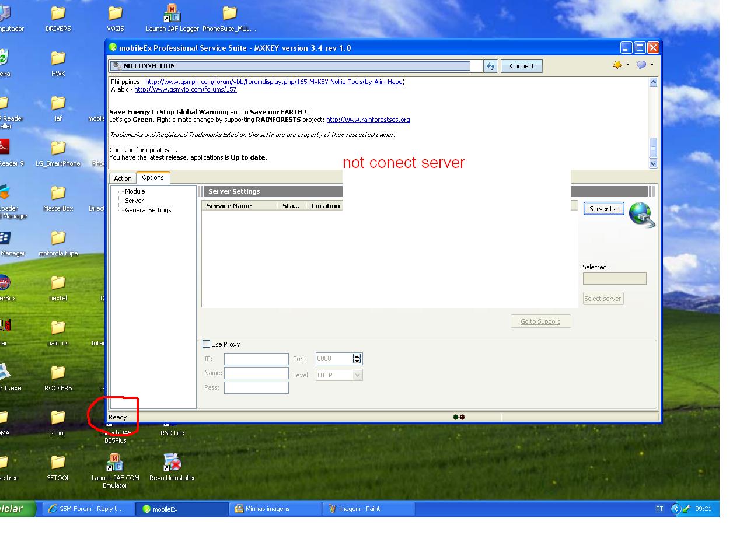Screen dimensions: 747x560
Task: Switch to Minhas imagens taskbar window
Action: (x=275, y=509)
